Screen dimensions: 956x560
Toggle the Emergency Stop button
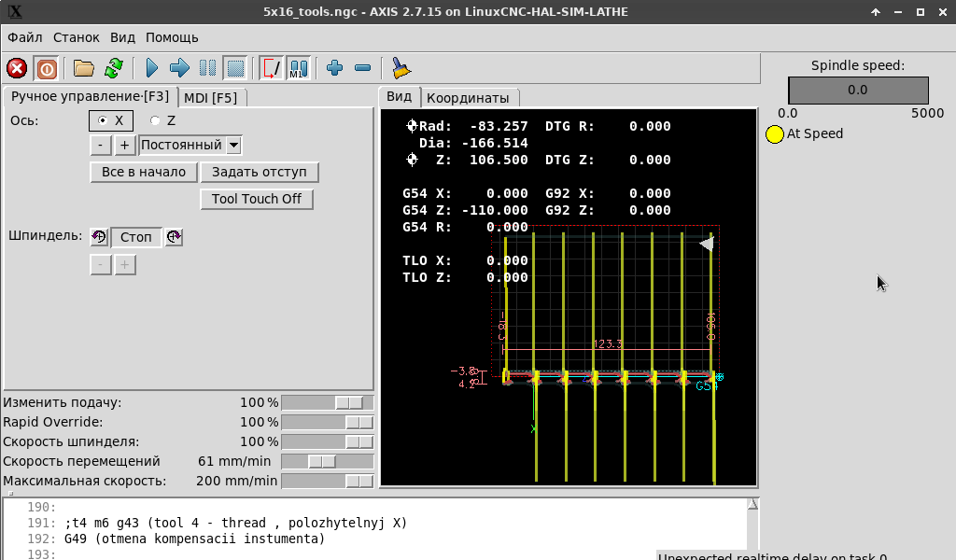[17, 68]
